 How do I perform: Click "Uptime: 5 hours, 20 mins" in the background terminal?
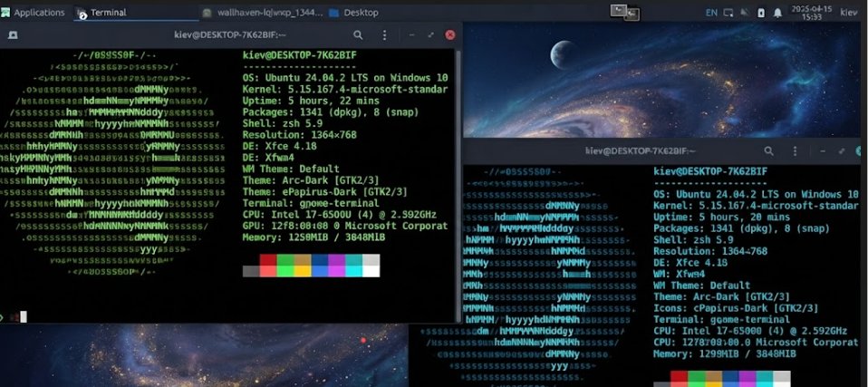(721, 217)
